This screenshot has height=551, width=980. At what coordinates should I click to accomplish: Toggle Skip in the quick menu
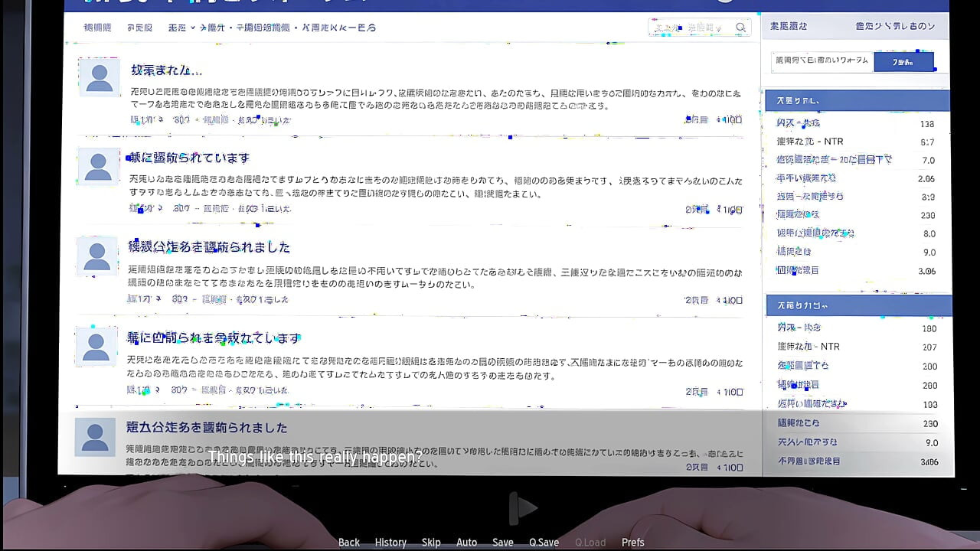click(431, 542)
